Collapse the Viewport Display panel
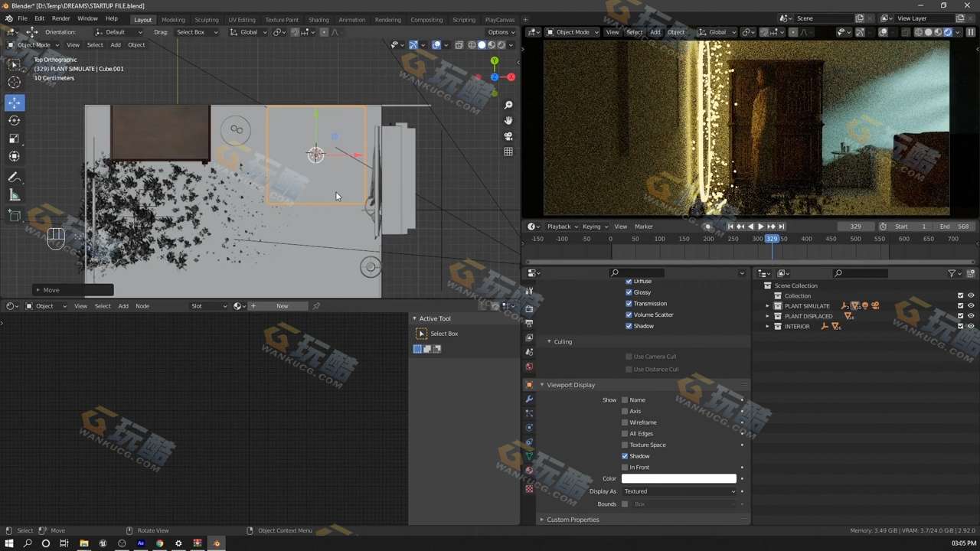980x551 pixels. click(542, 385)
